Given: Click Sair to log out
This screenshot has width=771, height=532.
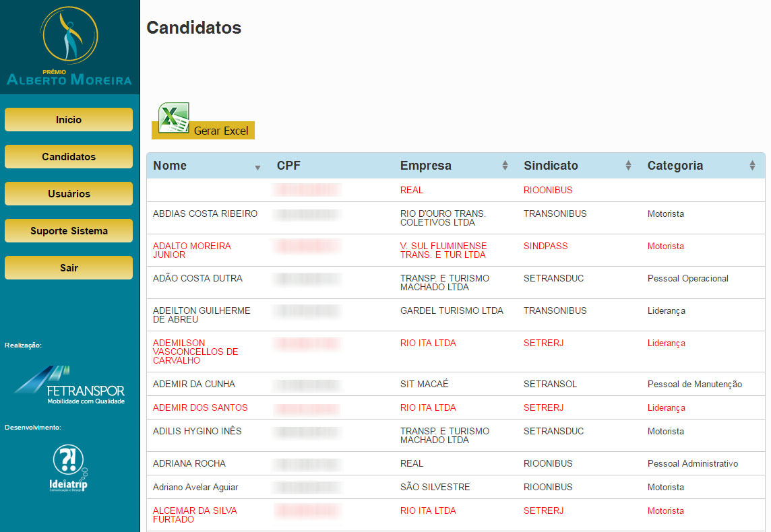Looking at the screenshot, I should [69, 268].
